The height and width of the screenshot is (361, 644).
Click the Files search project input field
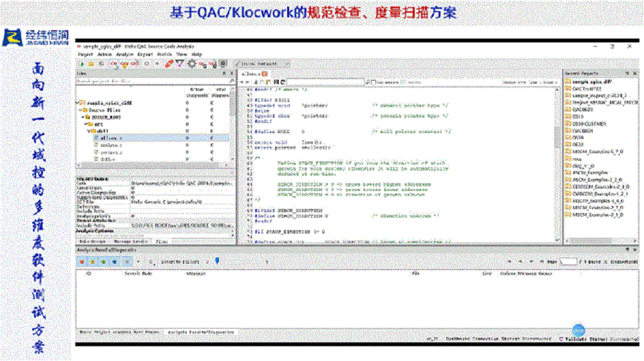point(152,81)
